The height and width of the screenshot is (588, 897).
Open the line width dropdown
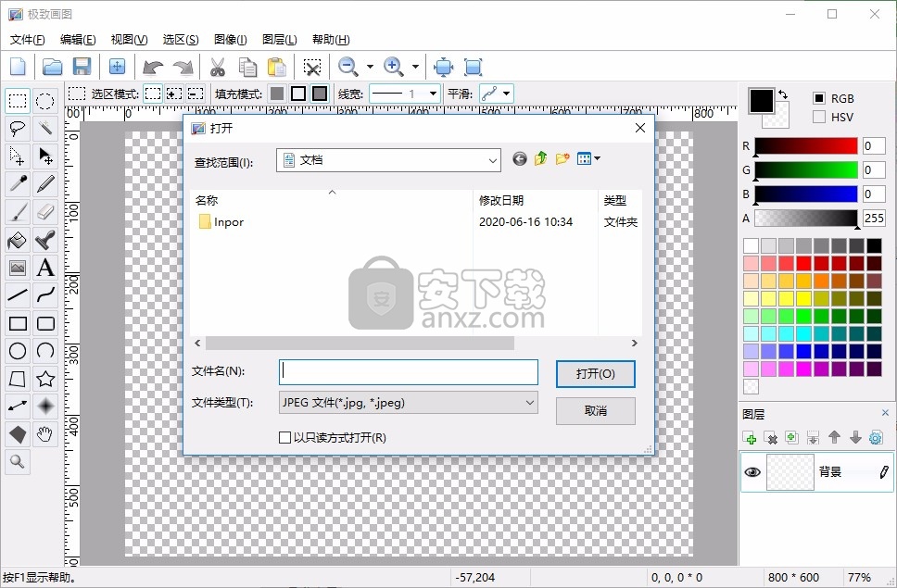(x=433, y=94)
